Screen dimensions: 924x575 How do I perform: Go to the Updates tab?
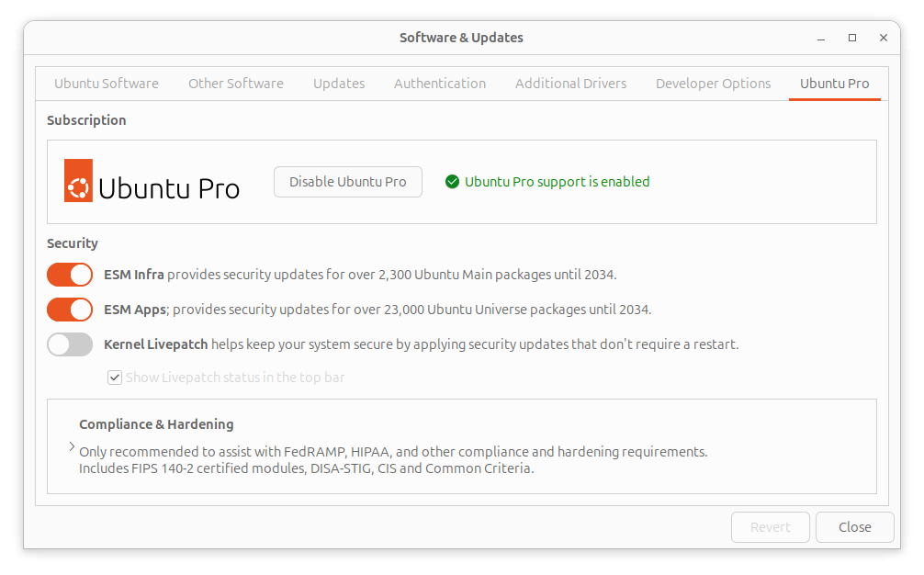339,84
